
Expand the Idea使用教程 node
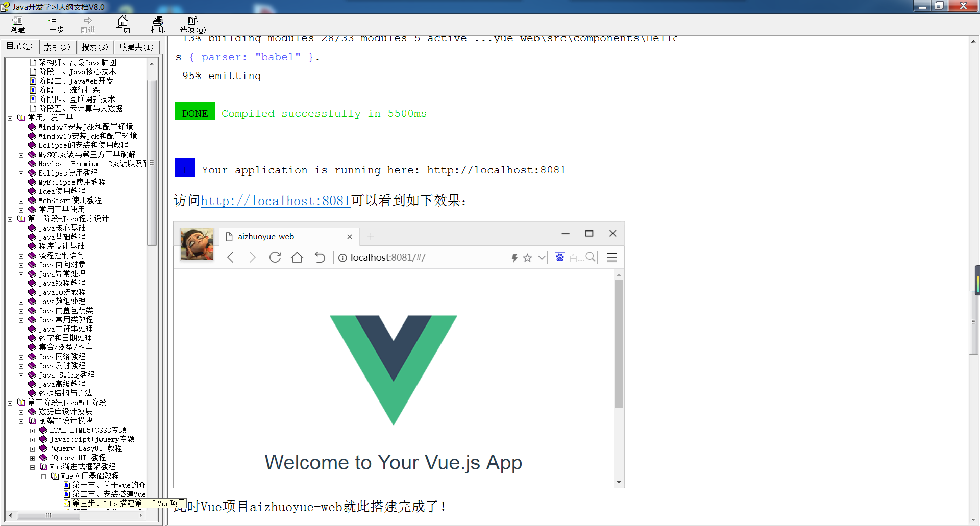(21, 191)
